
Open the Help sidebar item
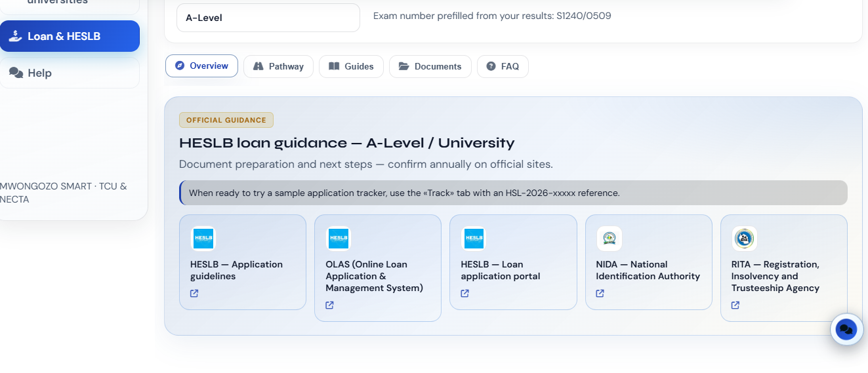(70, 73)
